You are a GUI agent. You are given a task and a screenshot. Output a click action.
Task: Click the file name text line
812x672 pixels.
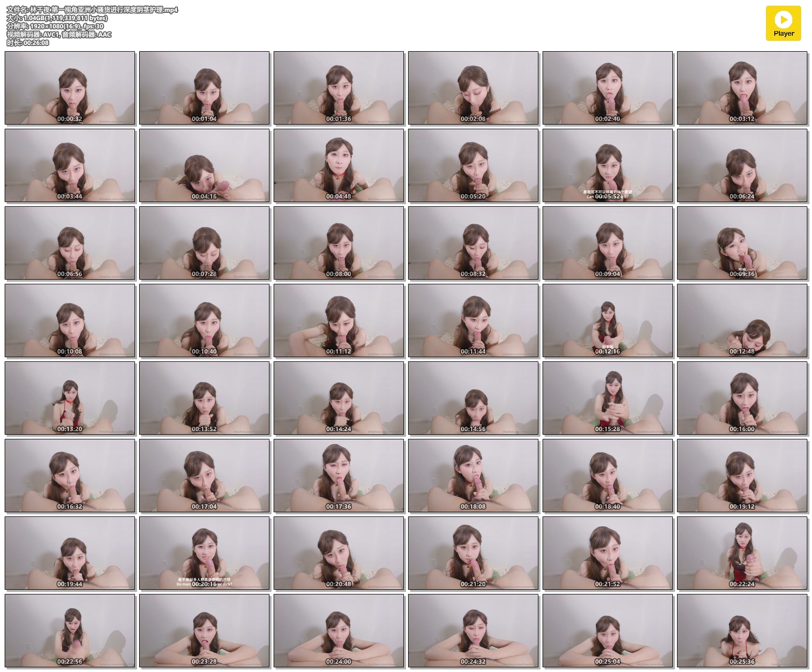92,10
